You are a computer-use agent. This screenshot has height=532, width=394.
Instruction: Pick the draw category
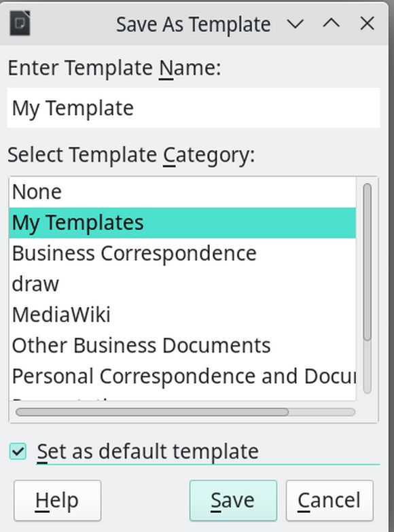(x=183, y=284)
